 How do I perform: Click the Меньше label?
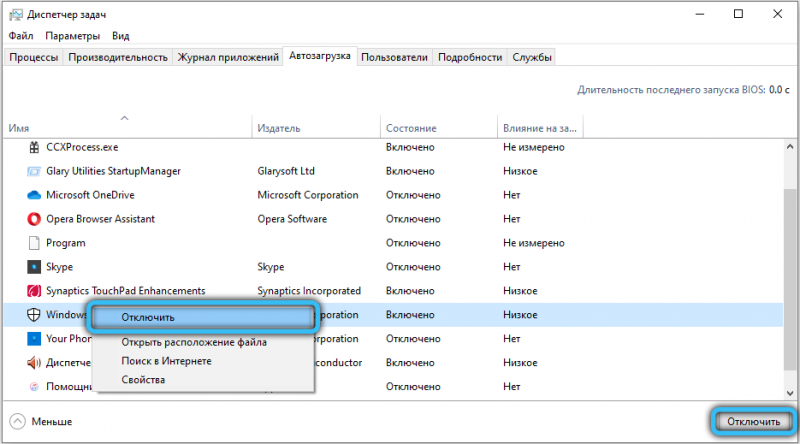click(x=52, y=422)
